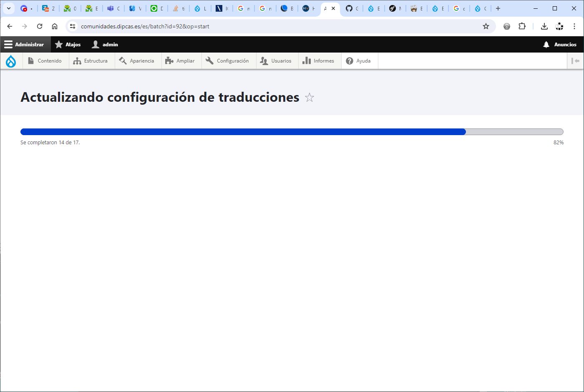
Task: Open the Ayuda help menu
Action: tap(359, 61)
